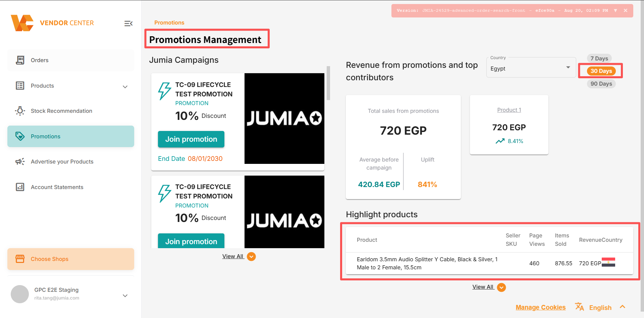Close the version banner with X
644x318 pixels.
pos(626,10)
